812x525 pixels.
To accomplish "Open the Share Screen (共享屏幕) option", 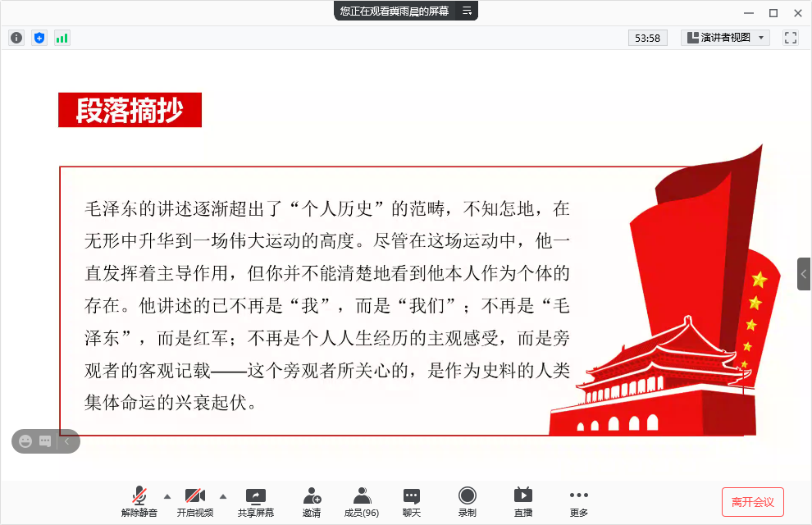I will tap(256, 502).
